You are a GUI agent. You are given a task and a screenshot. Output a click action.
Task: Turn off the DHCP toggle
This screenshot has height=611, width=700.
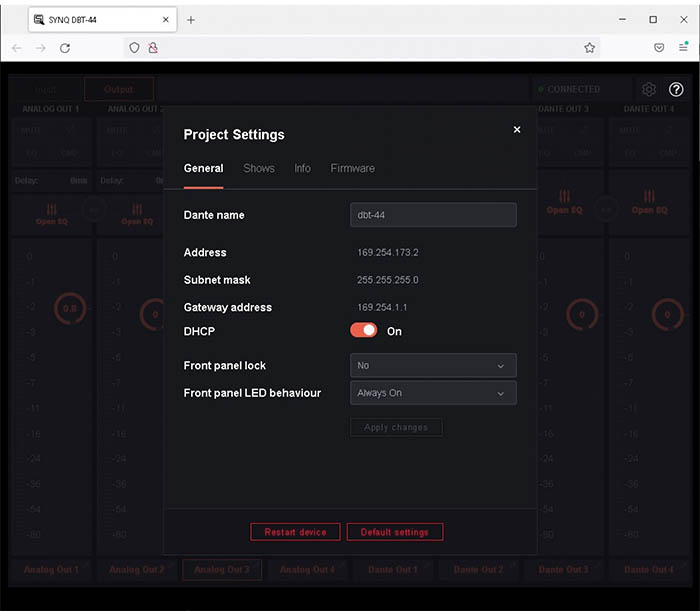click(364, 331)
